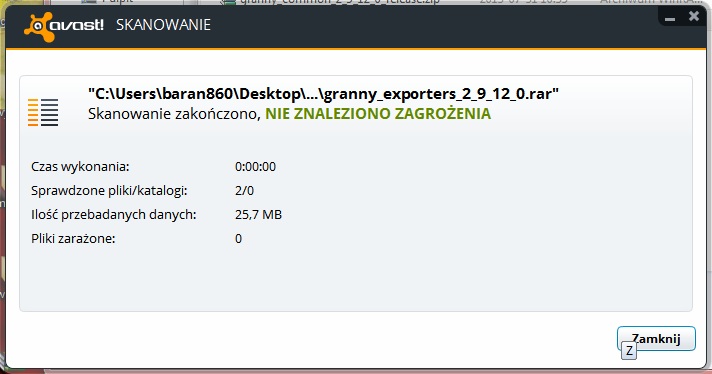Click the scan results list icon
Viewport: 712px width, 374px height.
pos(43,112)
